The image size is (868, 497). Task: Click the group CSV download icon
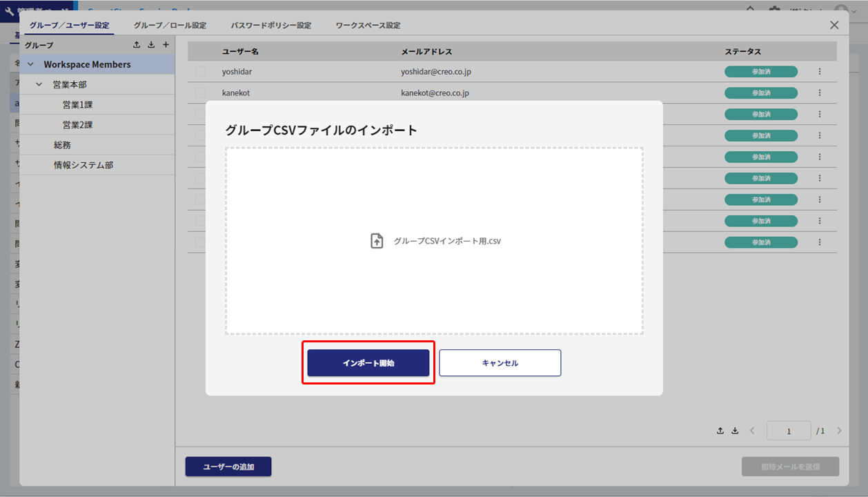(151, 45)
